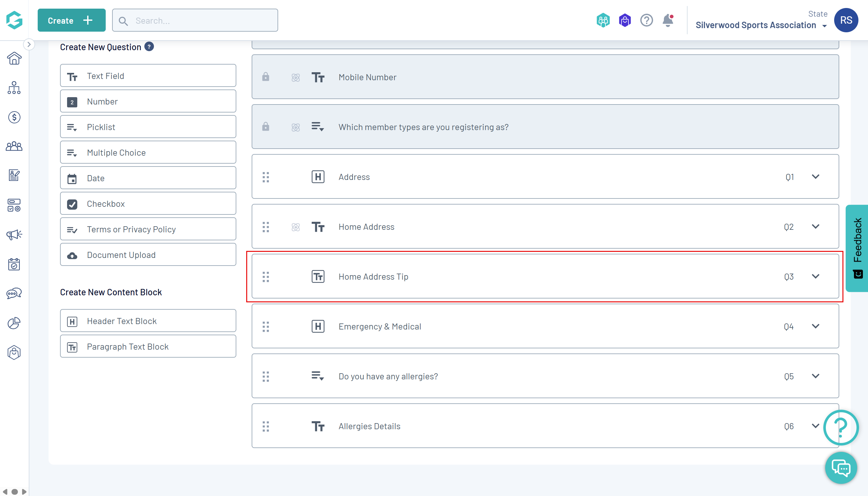Viewport: 868px width, 496px height.
Task: Open the Feedback side tab
Action: [857, 248]
